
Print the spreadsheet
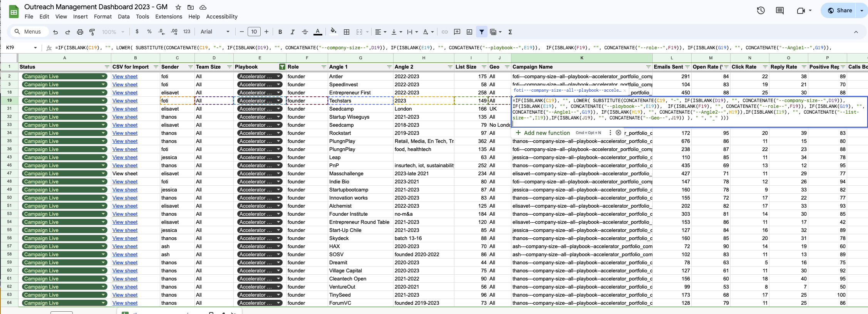click(x=80, y=32)
